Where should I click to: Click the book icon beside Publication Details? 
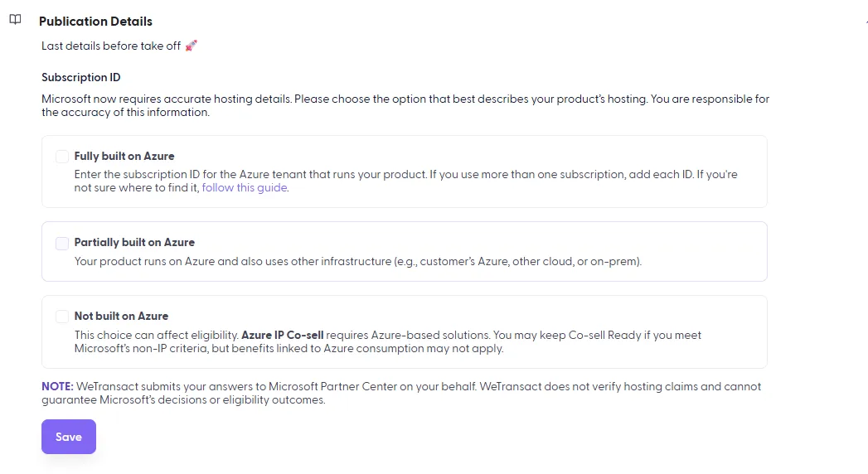[16, 20]
